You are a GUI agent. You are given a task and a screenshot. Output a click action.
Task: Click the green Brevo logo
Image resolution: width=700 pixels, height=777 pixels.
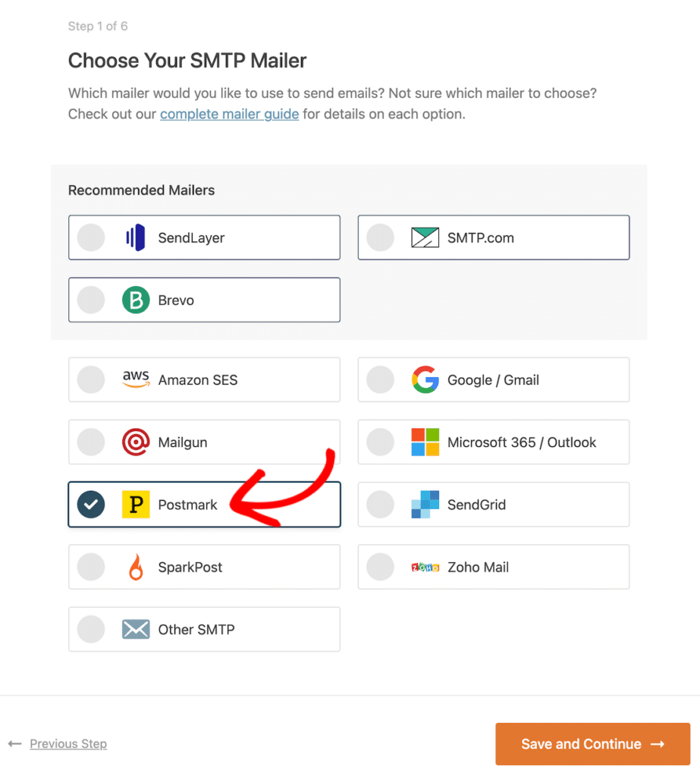136,300
